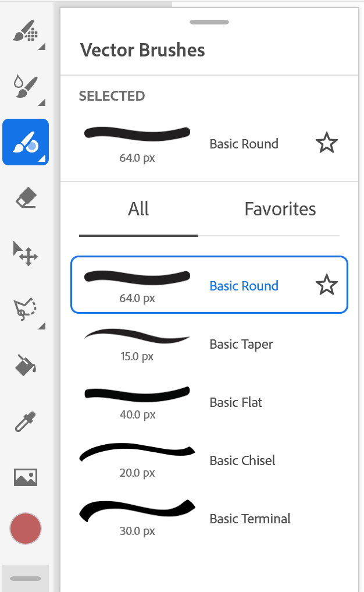Select the paint bucket fill tool
Screen dimensions: 364x592
(26, 365)
